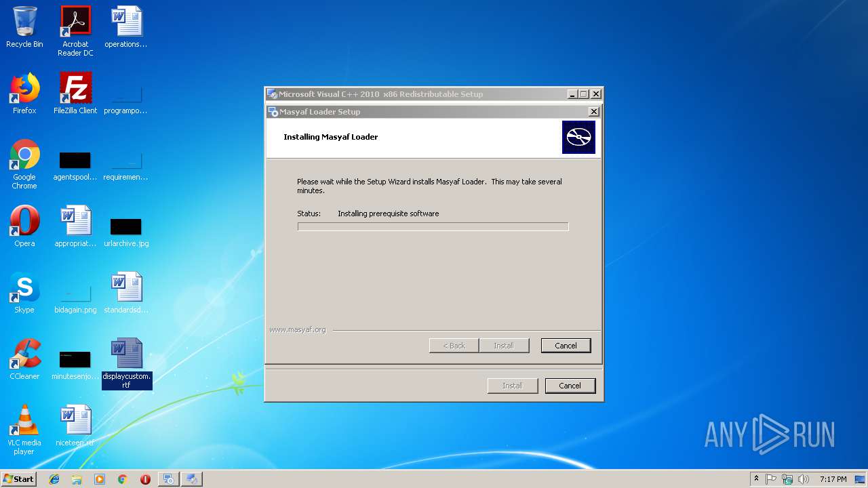This screenshot has height=488, width=868.
Task: Select the Acrobat Reader DC shortcut
Action: pos(75,31)
